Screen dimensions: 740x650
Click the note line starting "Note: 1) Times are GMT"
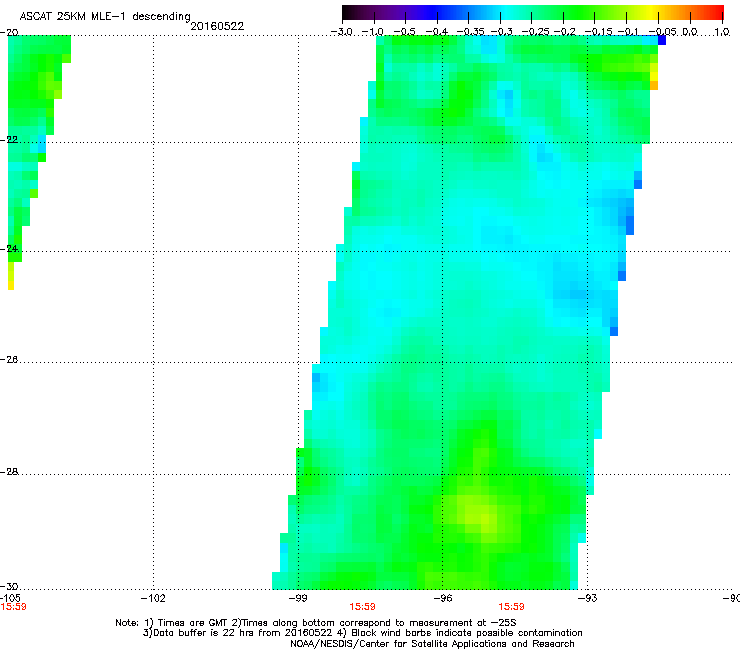(x=316, y=623)
